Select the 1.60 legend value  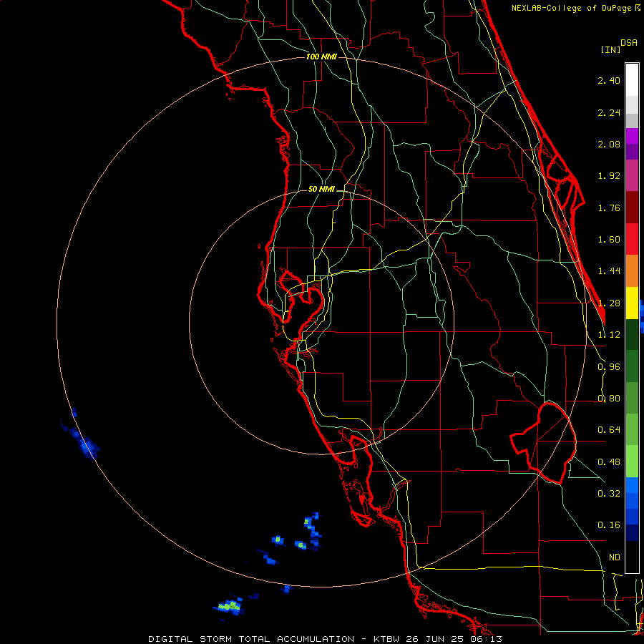click(x=609, y=240)
